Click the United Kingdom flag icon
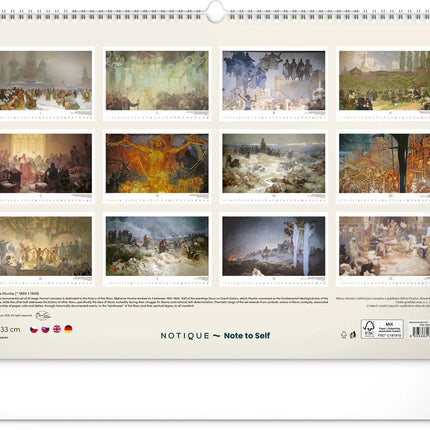This screenshot has width=430, height=430. tap(57, 329)
